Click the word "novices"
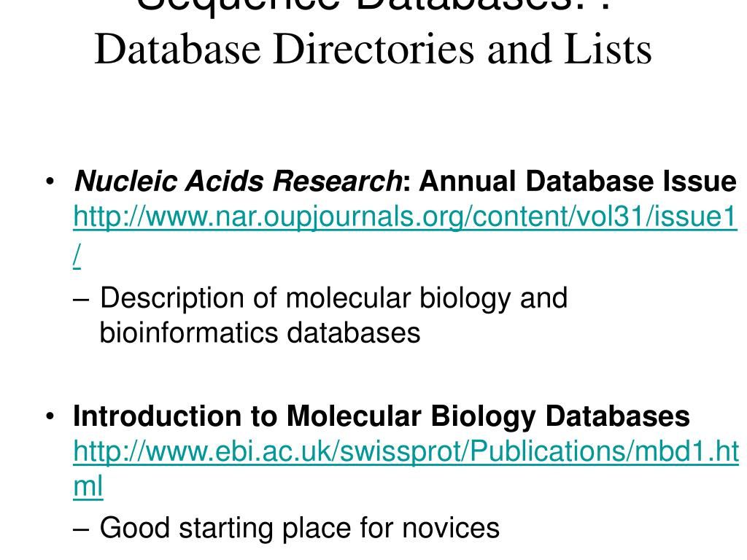This screenshot has width=747, height=560. pyautogui.click(x=456, y=527)
